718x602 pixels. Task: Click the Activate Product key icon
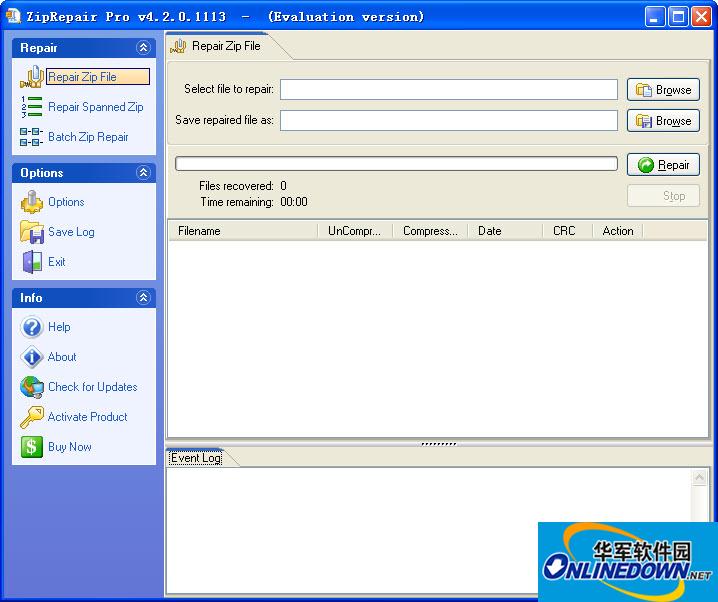point(32,417)
